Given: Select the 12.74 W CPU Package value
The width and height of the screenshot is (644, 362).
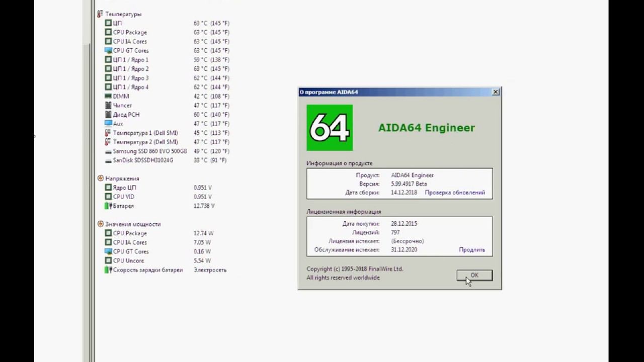Looking at the screenshot, I should [204, 233].
